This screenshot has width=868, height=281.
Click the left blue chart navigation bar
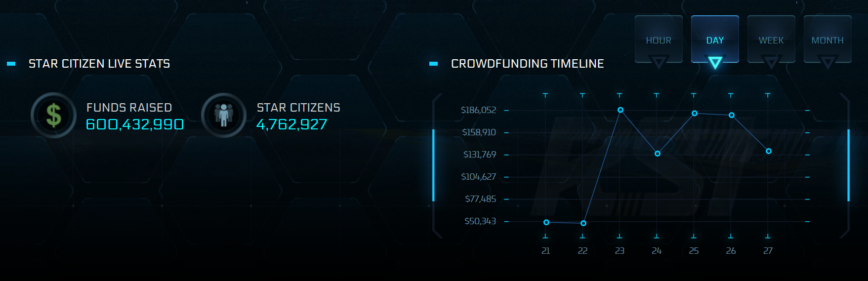coord(433,165)
